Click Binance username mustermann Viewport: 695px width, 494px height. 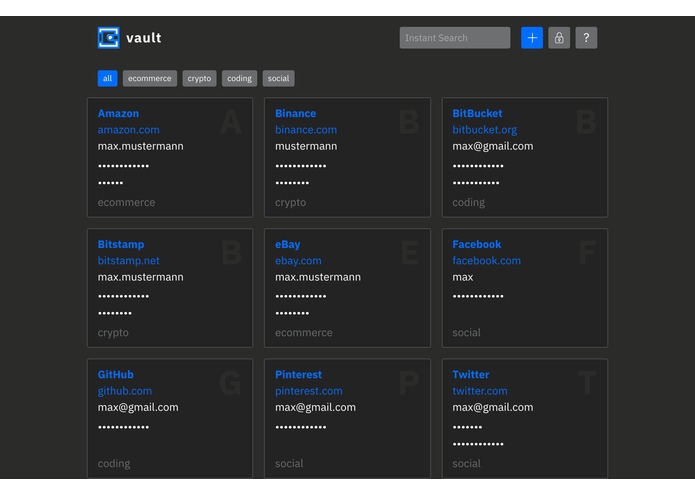click(306, 146)
